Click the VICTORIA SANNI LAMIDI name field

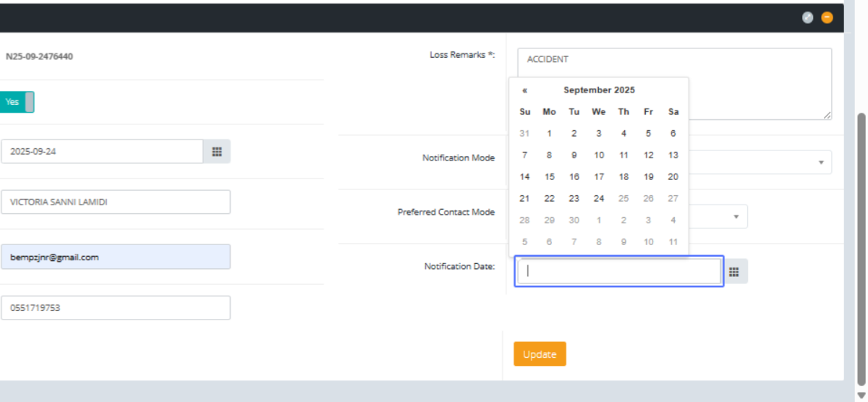[116, 202]
